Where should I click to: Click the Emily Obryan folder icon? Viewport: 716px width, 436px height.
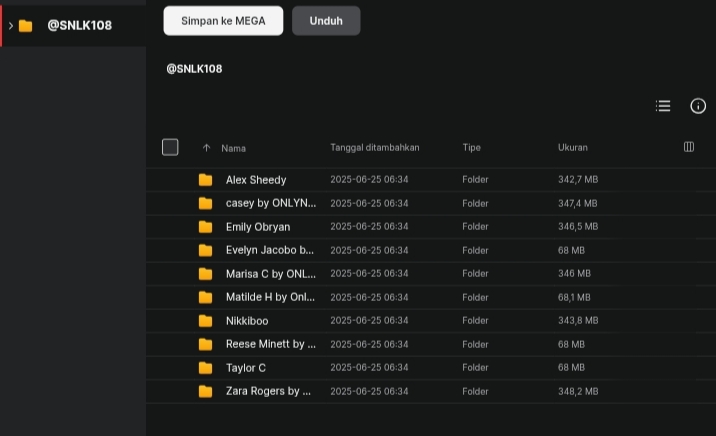point(205,227)
